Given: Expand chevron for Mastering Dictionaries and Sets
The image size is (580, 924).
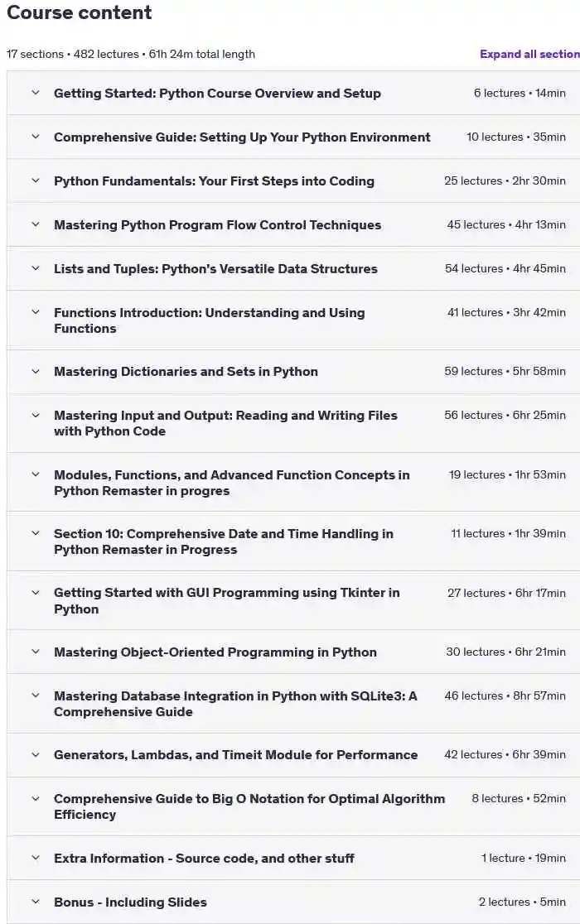Looking at the screenshot, I should click(36, 371).
